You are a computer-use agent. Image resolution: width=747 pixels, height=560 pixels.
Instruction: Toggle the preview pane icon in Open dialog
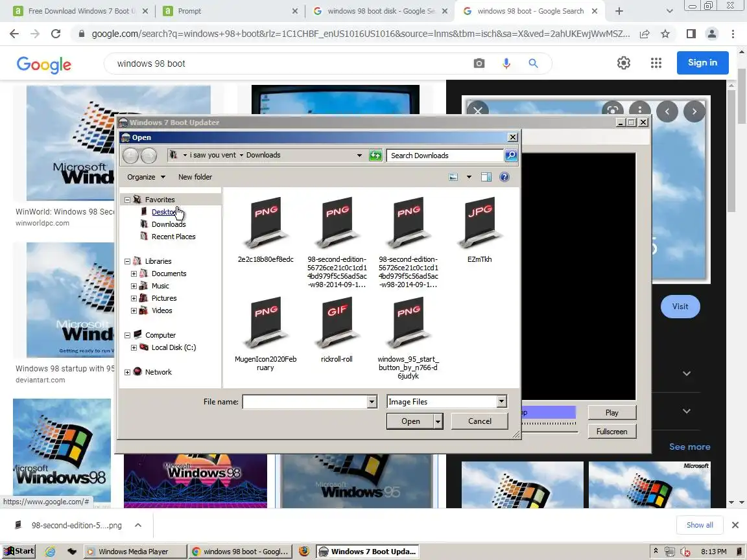coord(486,177)
